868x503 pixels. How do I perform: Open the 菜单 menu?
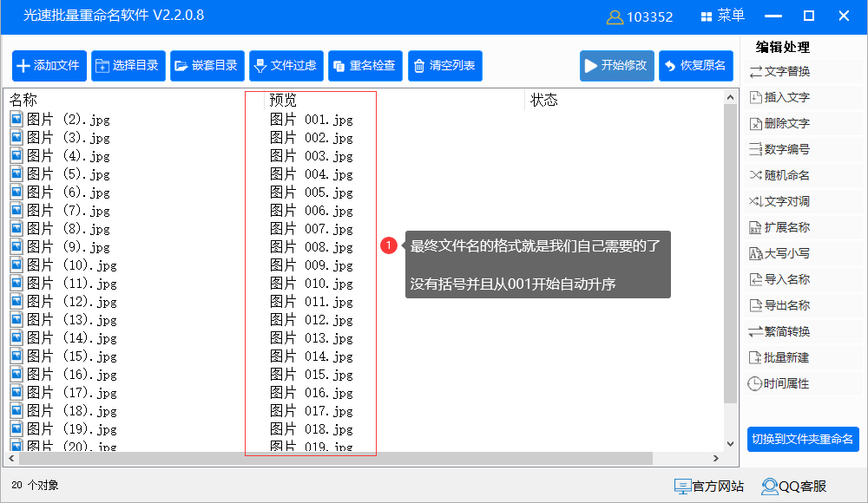(x=723, y=16)
